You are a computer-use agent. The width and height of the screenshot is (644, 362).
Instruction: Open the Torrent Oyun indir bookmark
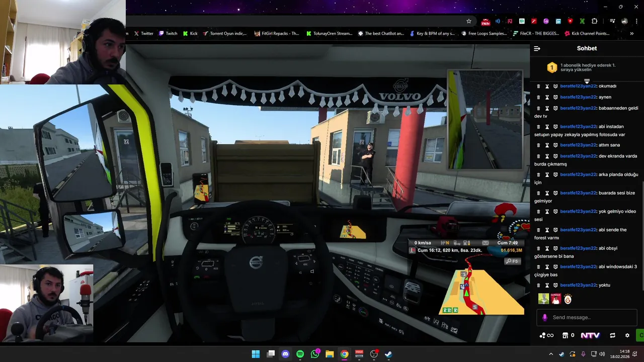click(225, 34)
